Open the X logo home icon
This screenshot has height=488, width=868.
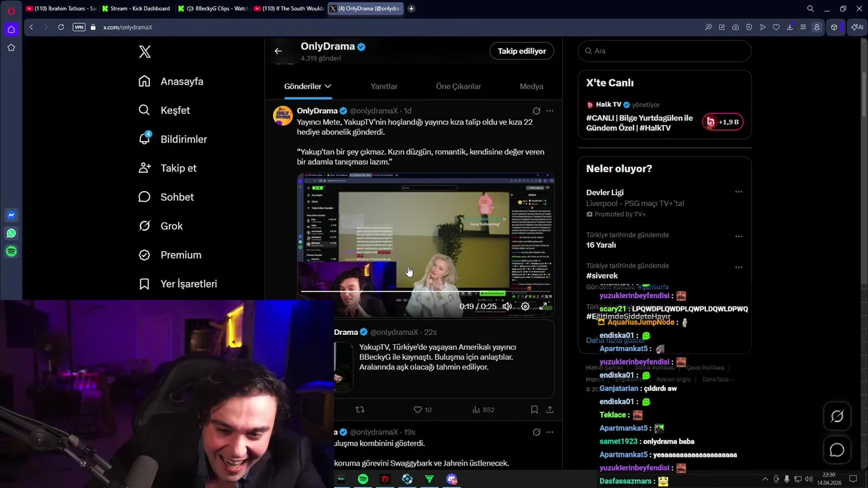click(144, 52)
